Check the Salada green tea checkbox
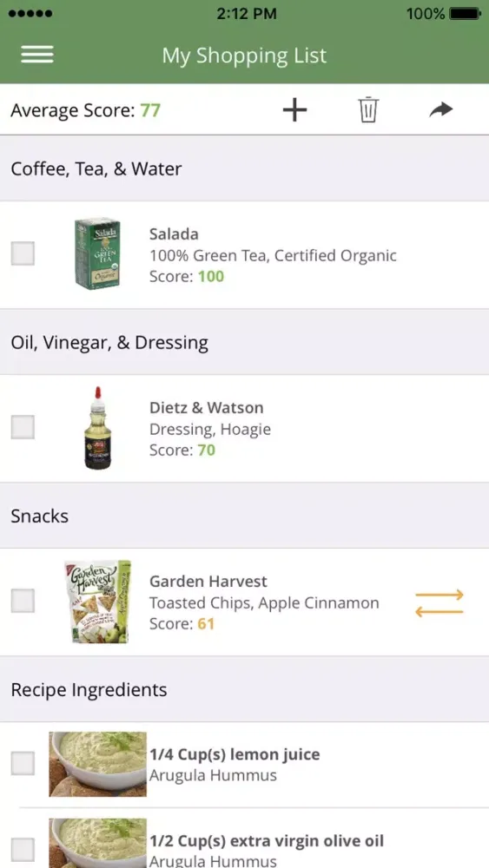The image size is (489, 868). tap(23, 253)
